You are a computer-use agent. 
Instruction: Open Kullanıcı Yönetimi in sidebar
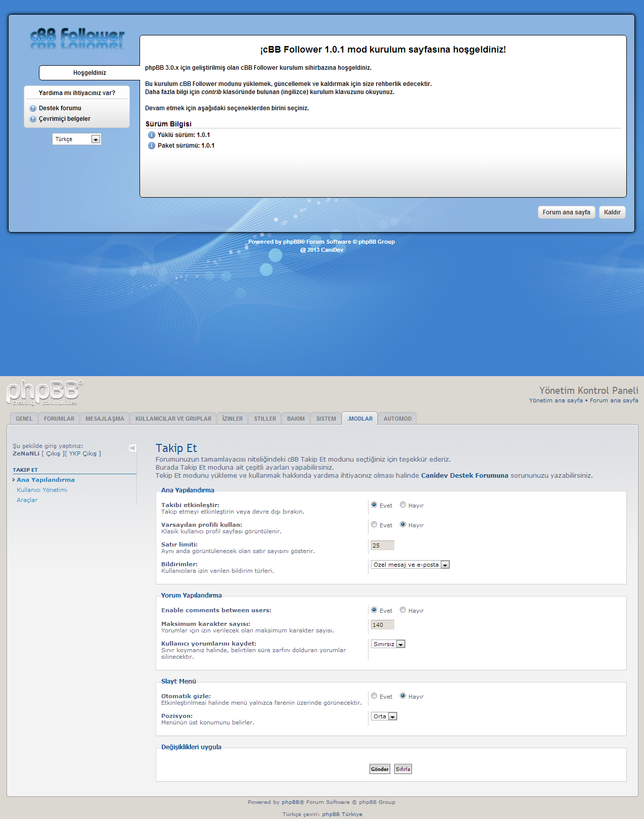point(42,490)
